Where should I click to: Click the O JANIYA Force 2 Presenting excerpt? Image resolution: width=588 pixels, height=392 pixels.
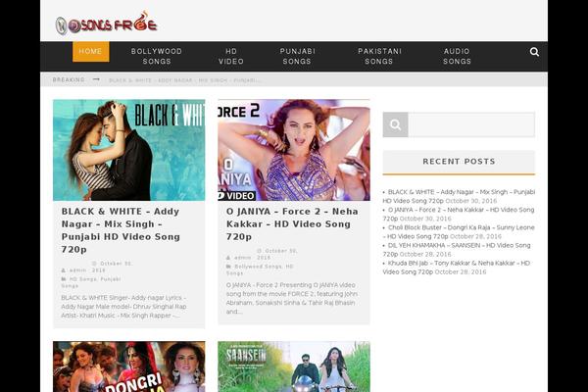pos(292,298)
